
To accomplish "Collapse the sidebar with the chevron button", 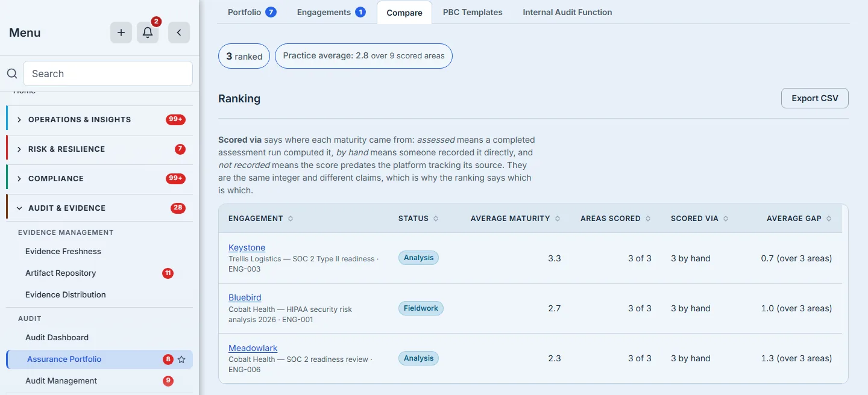I will click(x=179, y=33).
